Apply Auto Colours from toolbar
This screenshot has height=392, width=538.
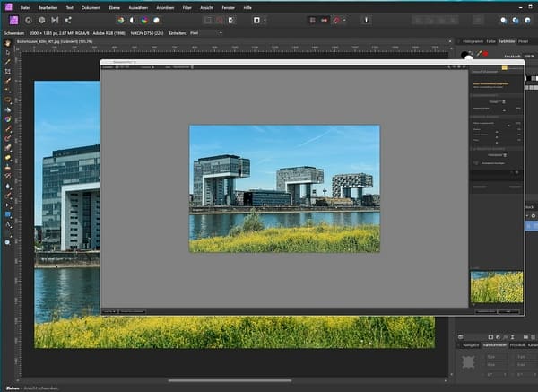pos(144,21)
